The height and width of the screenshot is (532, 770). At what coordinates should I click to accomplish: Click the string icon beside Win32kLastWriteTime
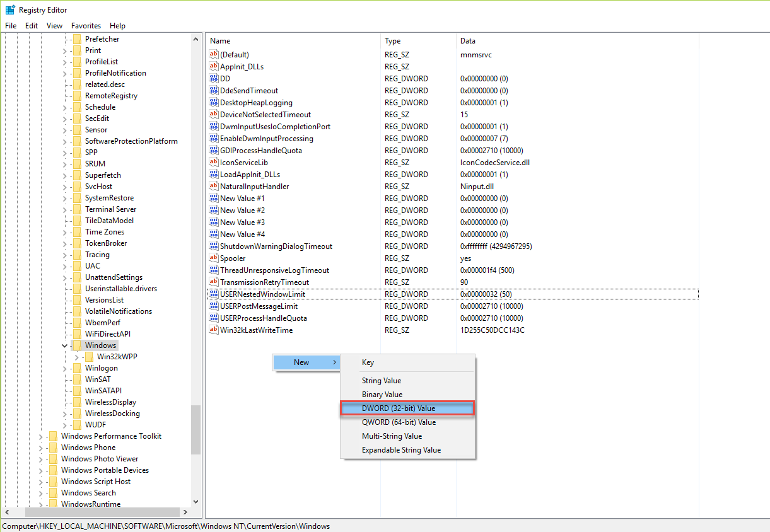(x=214, y=330)
